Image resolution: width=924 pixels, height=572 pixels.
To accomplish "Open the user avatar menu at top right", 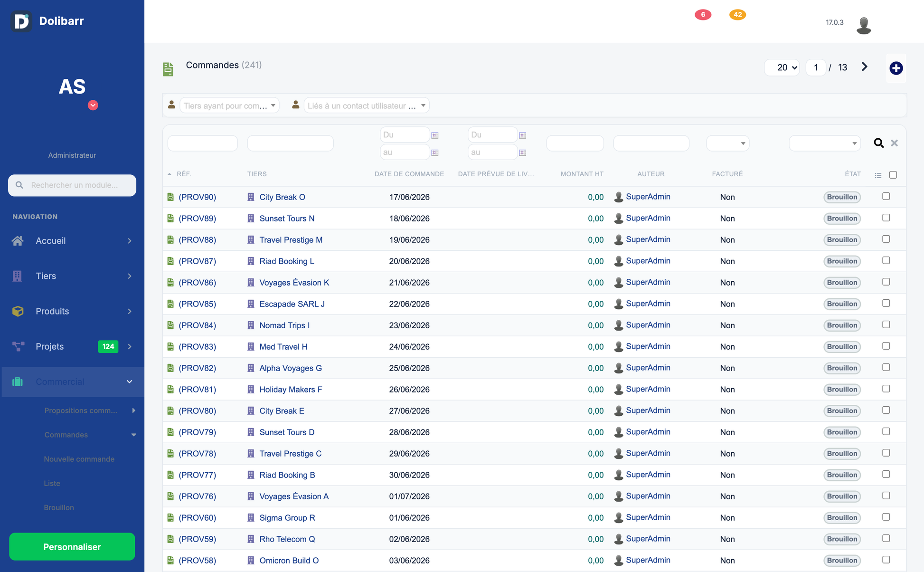I will coord(864,25).
